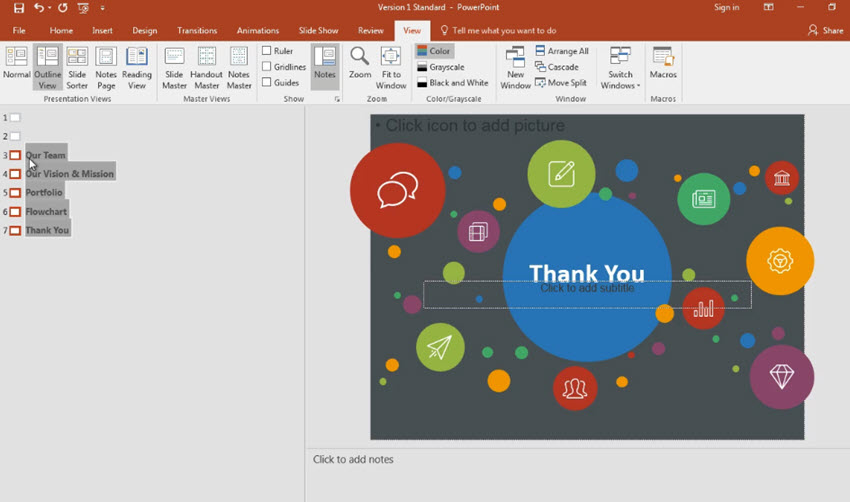Click Tell me what you want to do
This screenshot has height=502, width=850.
(x=498, y=30)
